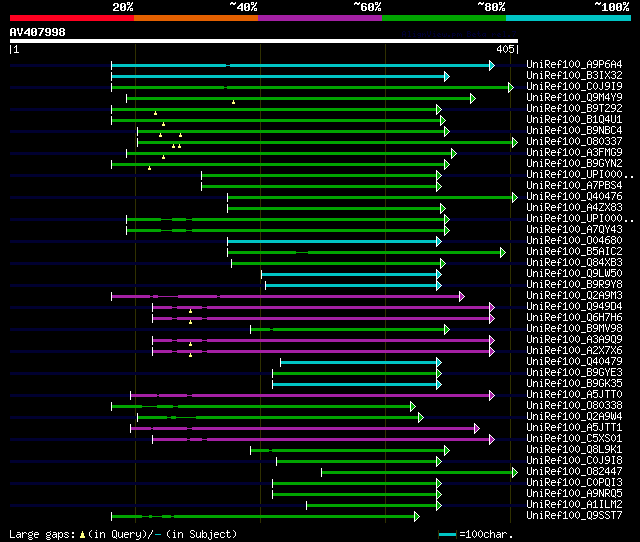Image resolution: width=640 pixels, height=542 pixels.
Task: Select UniRef100_A2X7X6 in the hit list
Action: coord(574,351)
